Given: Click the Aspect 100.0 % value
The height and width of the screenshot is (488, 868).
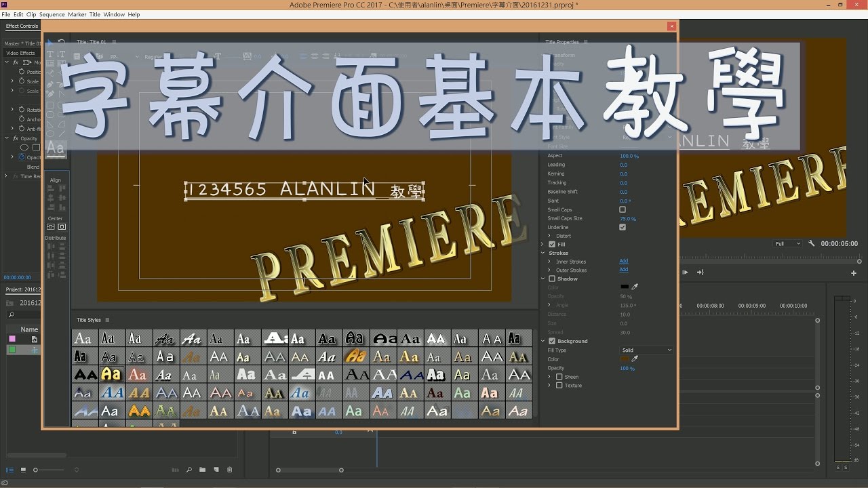Looking at the screenshot, I should 629,156.
